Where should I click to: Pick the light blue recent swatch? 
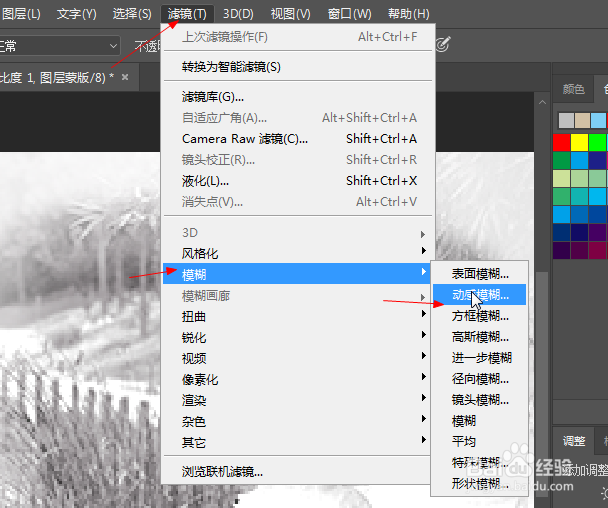(598, 121)
